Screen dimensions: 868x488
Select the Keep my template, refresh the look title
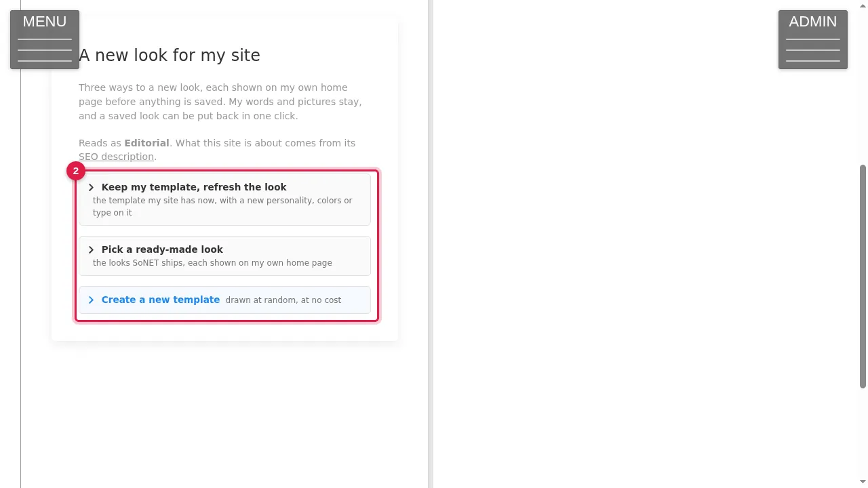pyautogui.click(x=194, y=187)
